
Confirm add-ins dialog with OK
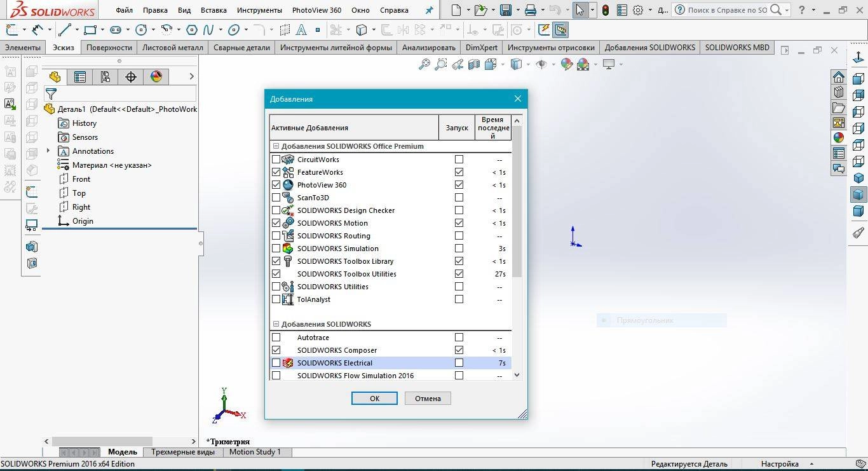[x=374, y=398]
